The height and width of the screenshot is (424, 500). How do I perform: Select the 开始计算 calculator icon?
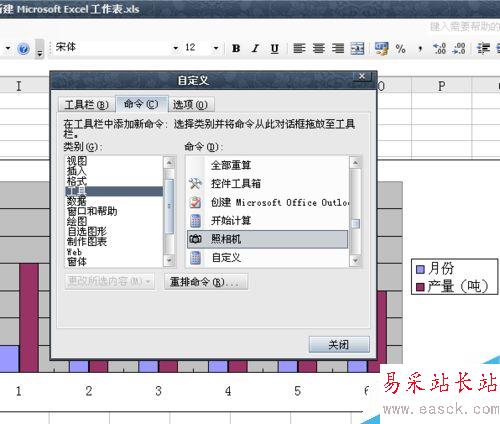[195, 221]
